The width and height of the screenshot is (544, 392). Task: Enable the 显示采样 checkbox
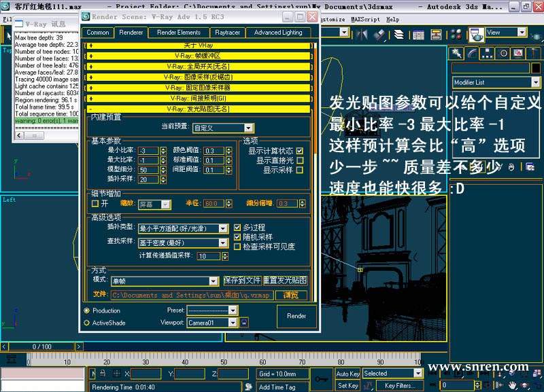pos(300,170)
